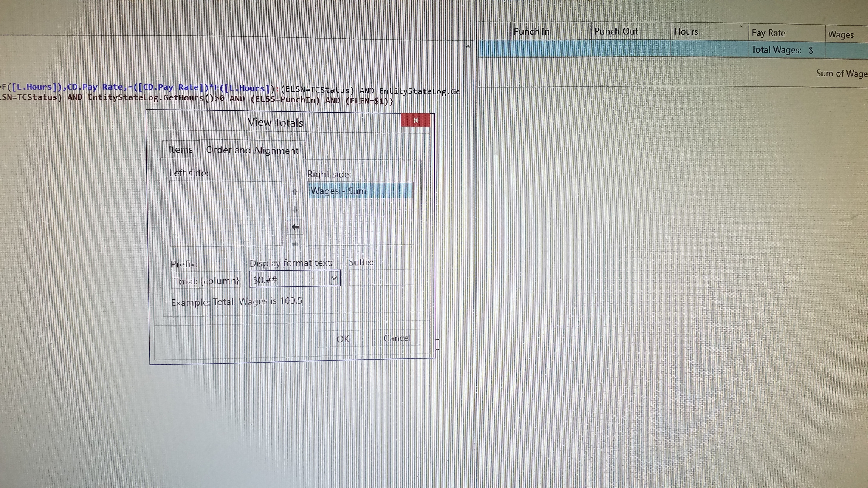
Task: Click the empty Suffix field
Action: tap(381, 277)
